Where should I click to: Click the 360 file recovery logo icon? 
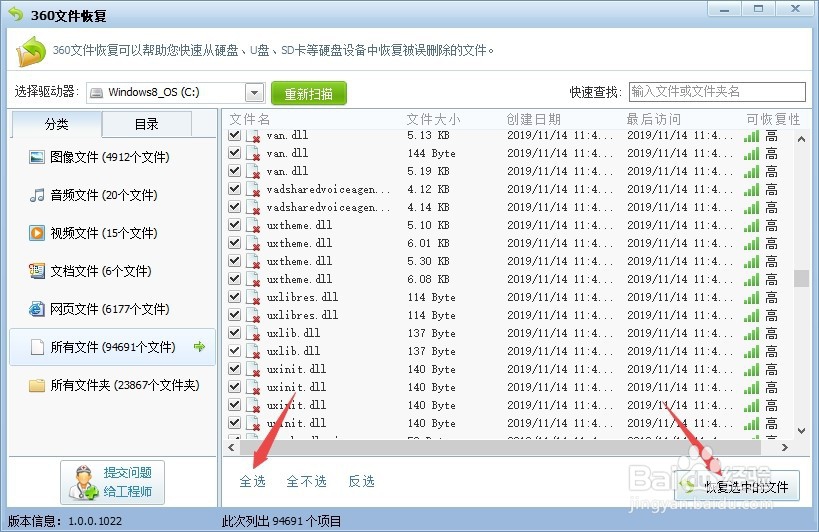click(x=16, y=14)
